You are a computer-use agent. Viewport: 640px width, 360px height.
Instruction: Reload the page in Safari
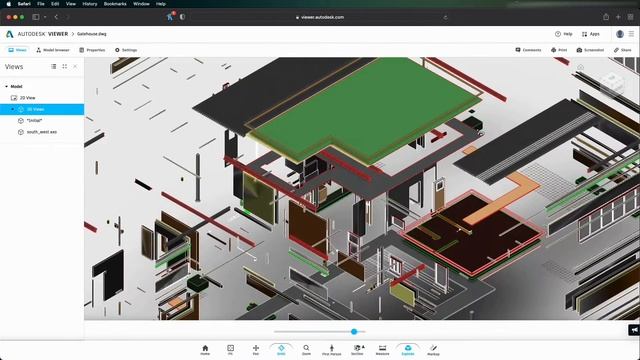click(445, 17)
